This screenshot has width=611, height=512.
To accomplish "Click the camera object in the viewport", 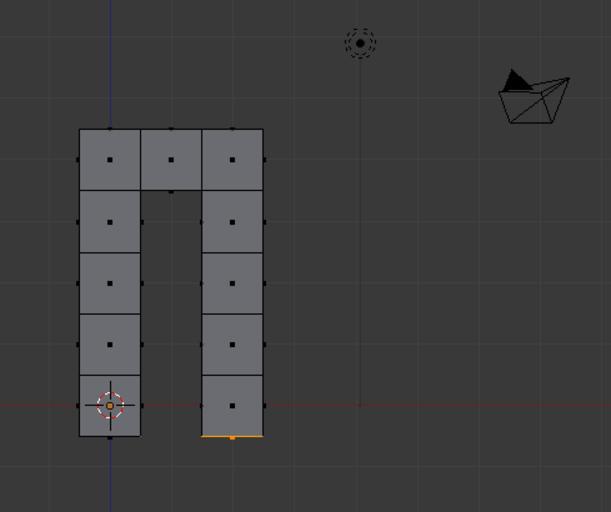I will [535, 101].
